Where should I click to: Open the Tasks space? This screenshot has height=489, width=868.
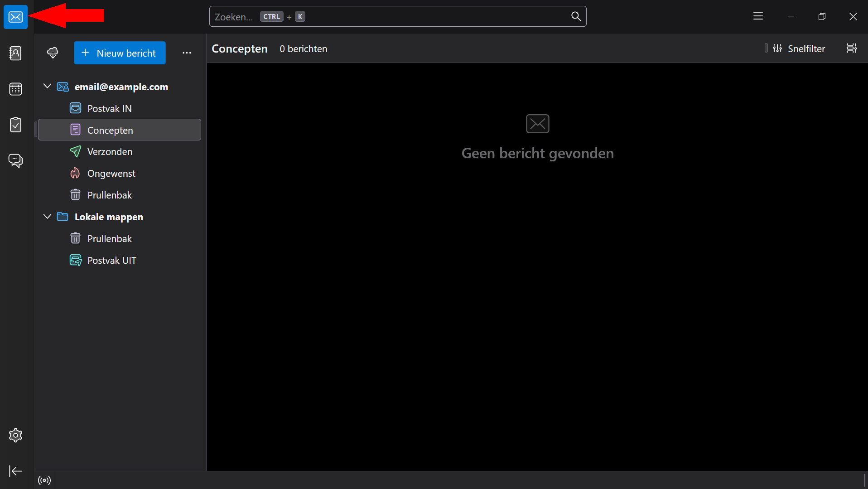[x=15, y=125]
